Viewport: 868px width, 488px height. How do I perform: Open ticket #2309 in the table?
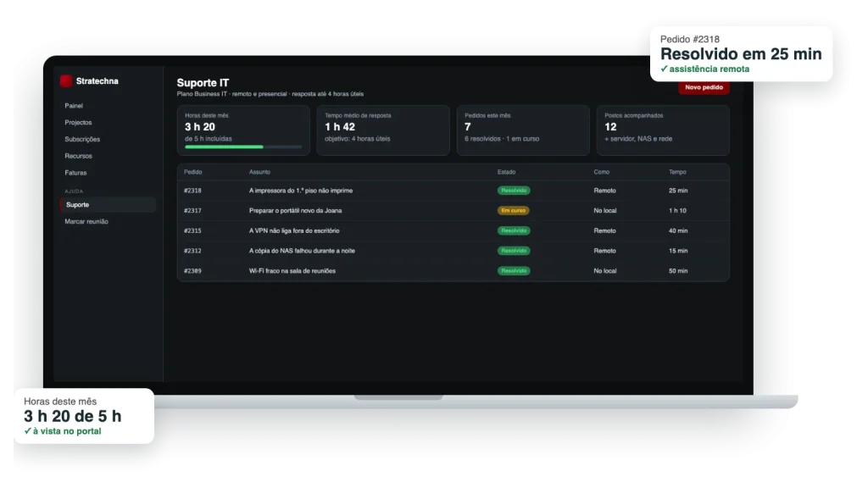pos(192,271)
